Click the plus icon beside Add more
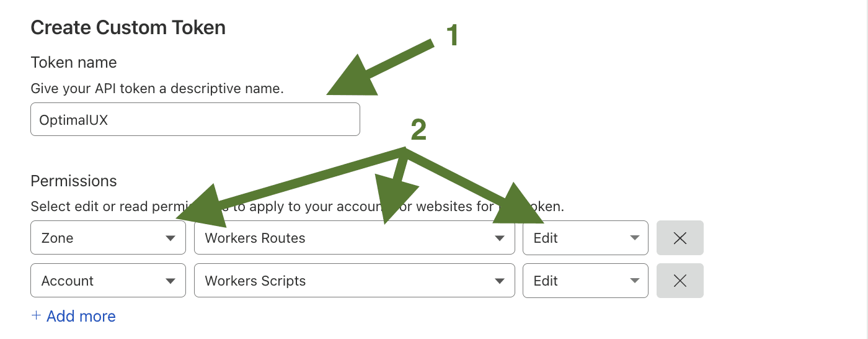 [36, 316]
